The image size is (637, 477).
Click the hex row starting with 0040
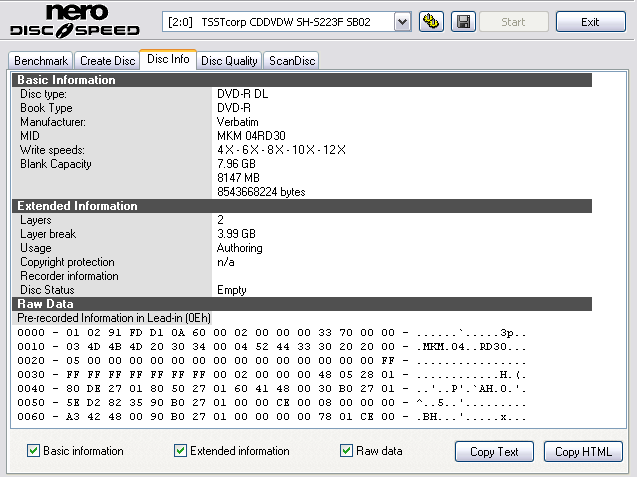(x=271, y=389)
